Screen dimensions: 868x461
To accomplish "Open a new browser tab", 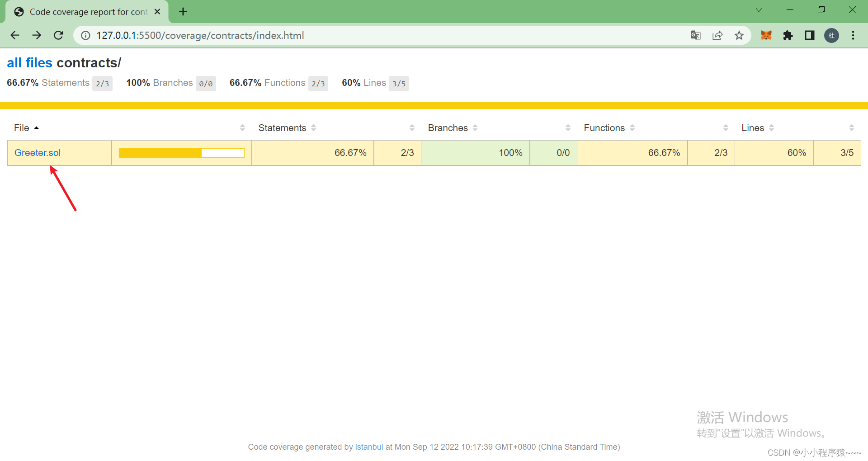I will click(x=183, y=12).
